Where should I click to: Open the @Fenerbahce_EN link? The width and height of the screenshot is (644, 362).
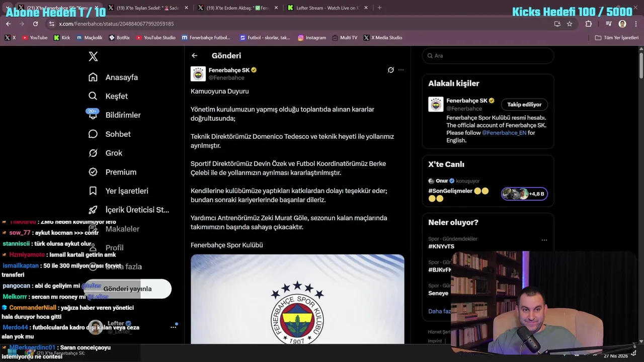tap(504, 133)
